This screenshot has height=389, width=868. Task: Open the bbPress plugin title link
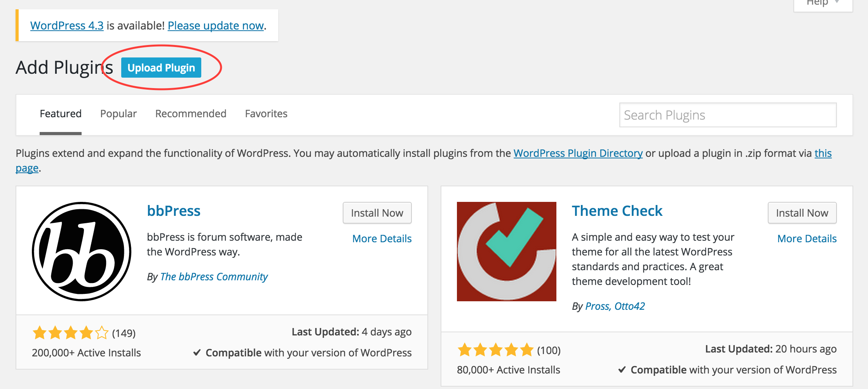click(x=174, y=211)
